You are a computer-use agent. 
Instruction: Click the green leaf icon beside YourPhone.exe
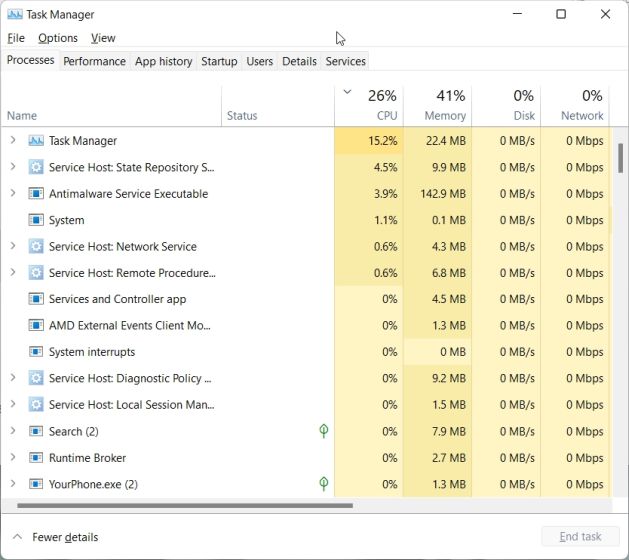tap(323, 484)
